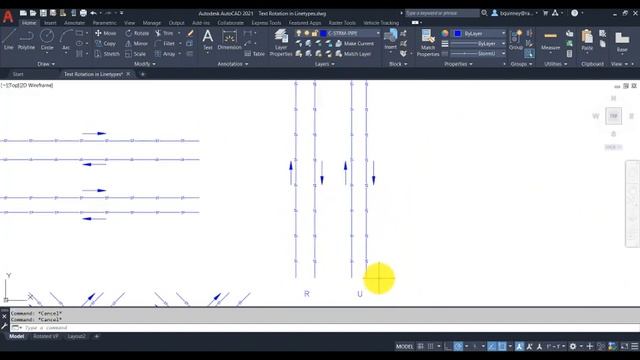Expand the Draw panel
This screenshot has height=360, width=640.
point(46,64)
